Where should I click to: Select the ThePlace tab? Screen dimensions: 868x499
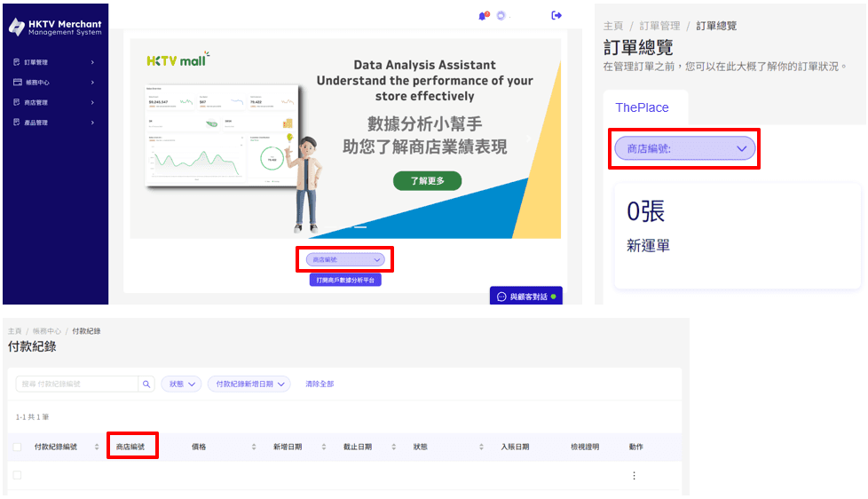tap(643, 107)
